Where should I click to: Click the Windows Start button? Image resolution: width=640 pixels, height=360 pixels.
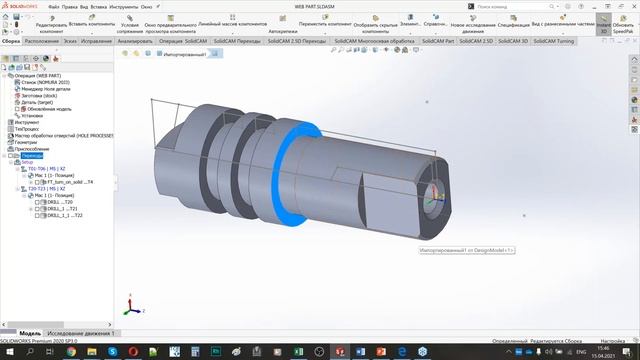9,351
